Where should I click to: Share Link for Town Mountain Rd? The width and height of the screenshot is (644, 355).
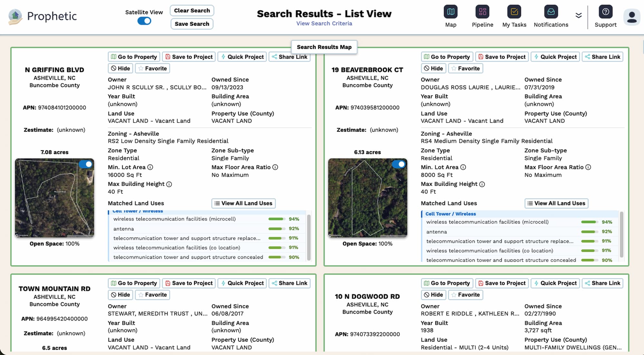coord(289,283)
